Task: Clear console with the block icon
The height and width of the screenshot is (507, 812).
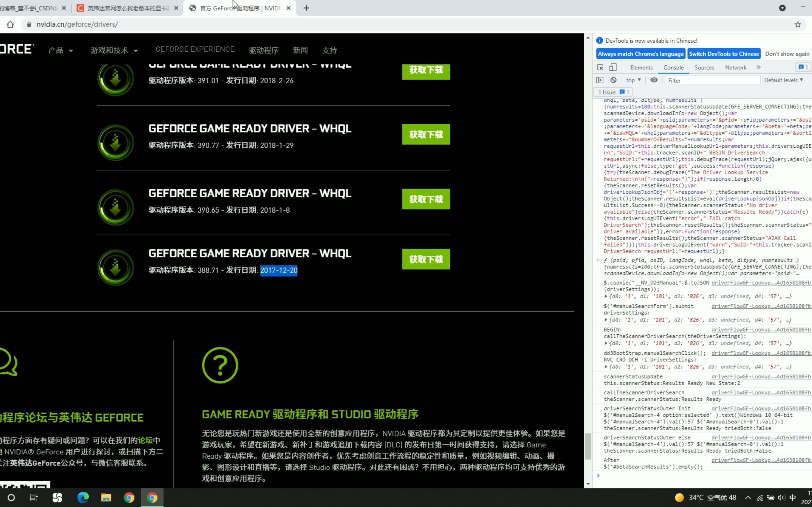Action: coord(613,80)
